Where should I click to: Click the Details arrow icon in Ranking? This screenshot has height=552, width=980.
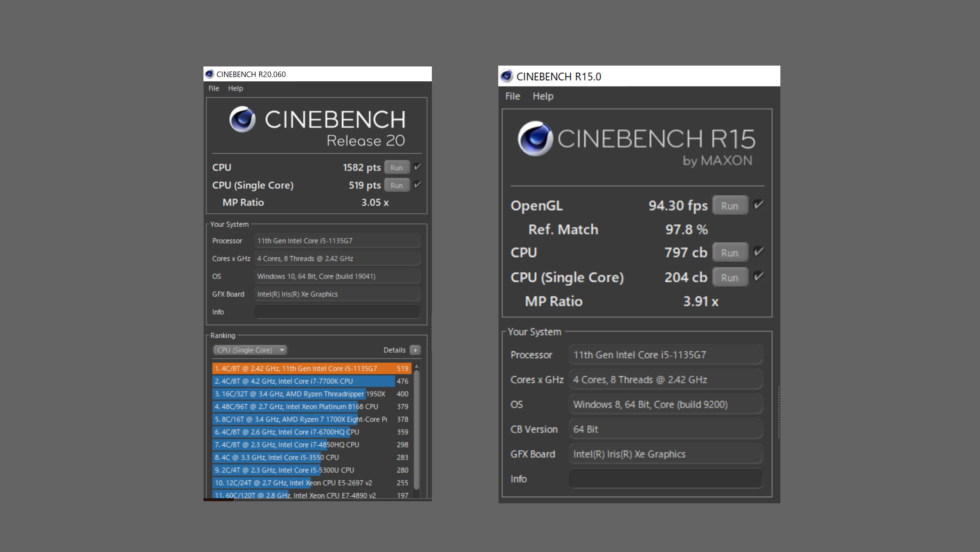coord(415,350)
